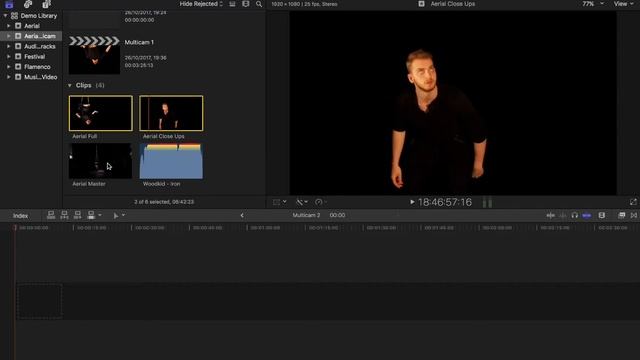Expand the Aerial event triangle
This screenshot has height=360, width=640.
pyautogui.click(x=9, y=26)
